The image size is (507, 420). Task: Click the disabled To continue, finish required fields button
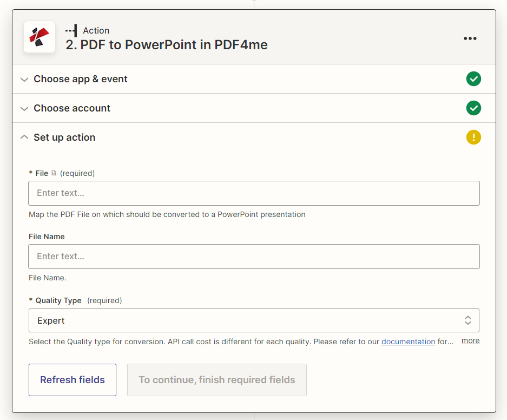(x=216, y=379)
